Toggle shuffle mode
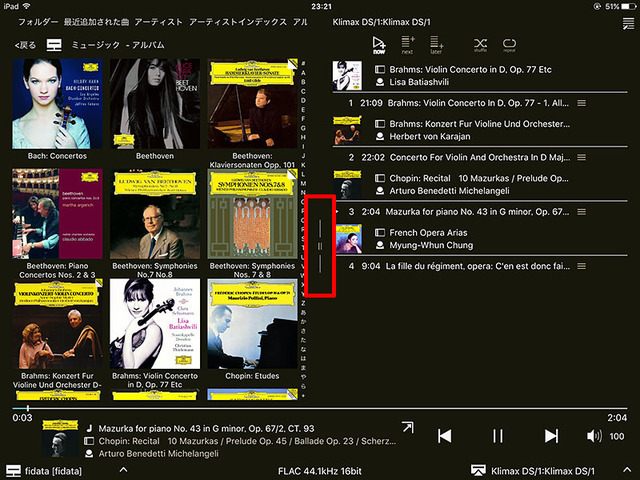This screenshot has width=640, height=480. click(x=480, y=44)
